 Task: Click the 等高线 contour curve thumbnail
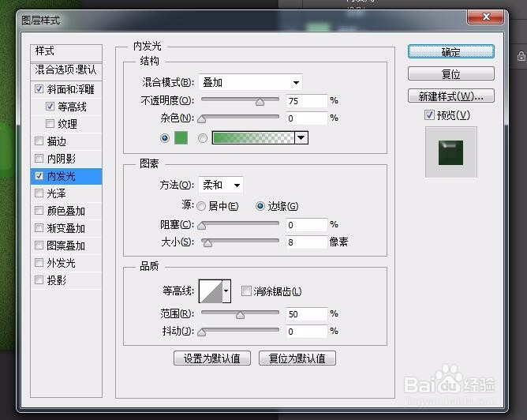211,291
